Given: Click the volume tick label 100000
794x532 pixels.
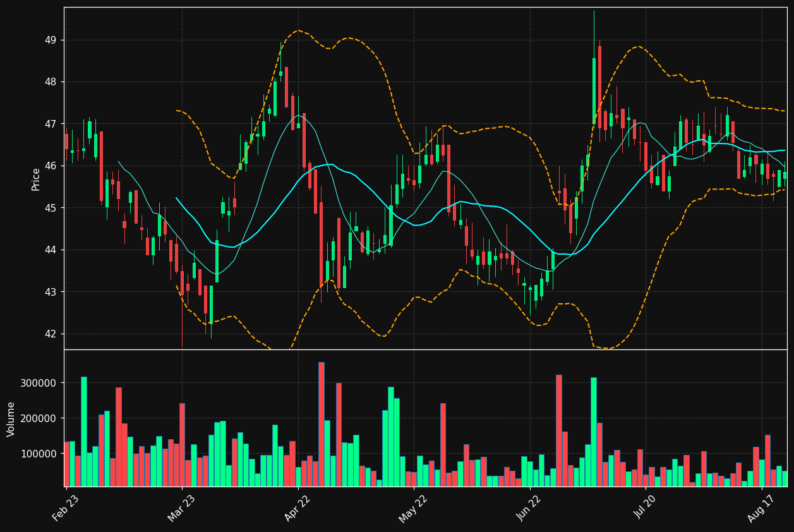Looking at the screenshot, I should [x=40, y=454].
